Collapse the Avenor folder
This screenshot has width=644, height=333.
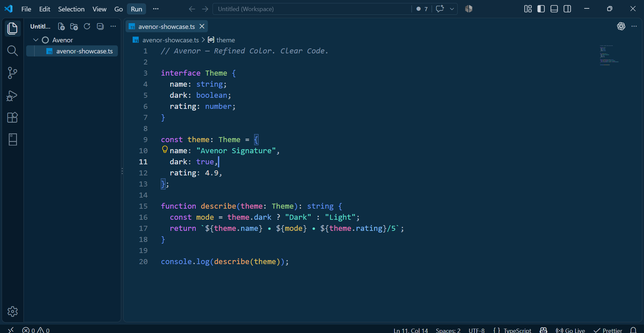[36, 40]
